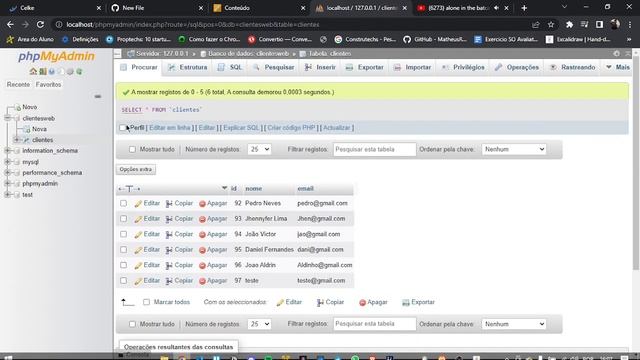Click the upper Filtrar registos search field
640x360 pixels.
click(x=374, y=149)
